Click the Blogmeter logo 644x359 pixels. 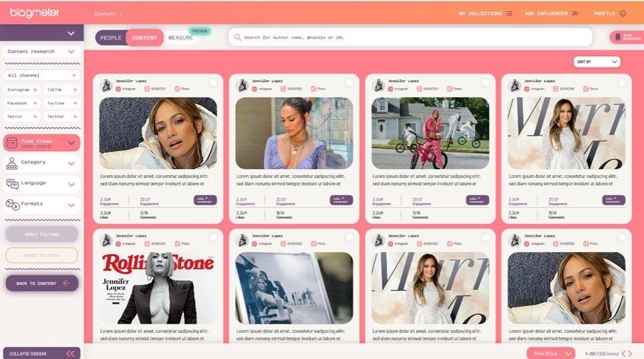tap(35, 13)
